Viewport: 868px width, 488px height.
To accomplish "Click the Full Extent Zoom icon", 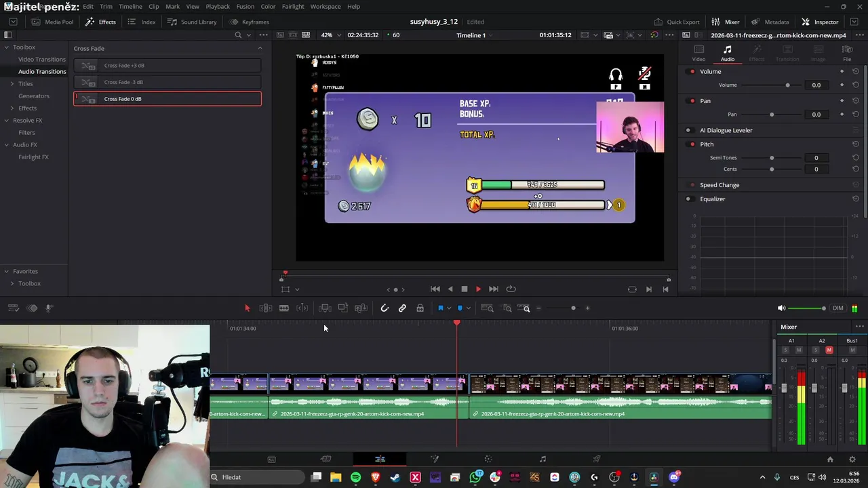I will (487, 308).
